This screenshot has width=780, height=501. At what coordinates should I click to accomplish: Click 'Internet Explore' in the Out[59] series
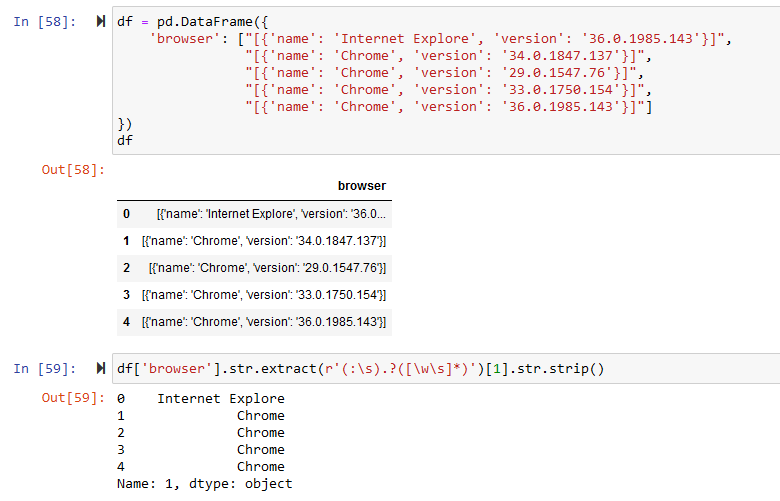pos(221,399)
